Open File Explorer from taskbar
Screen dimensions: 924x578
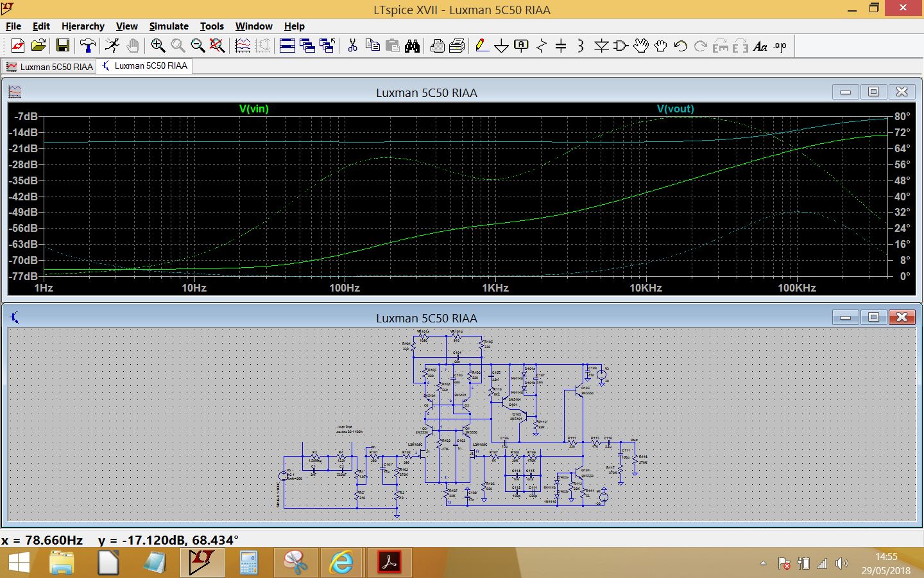[x=62, y=563]
